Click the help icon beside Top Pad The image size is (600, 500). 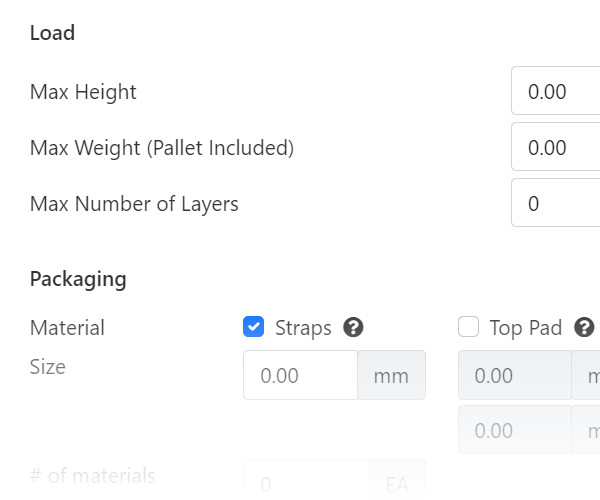click(585, 328)
